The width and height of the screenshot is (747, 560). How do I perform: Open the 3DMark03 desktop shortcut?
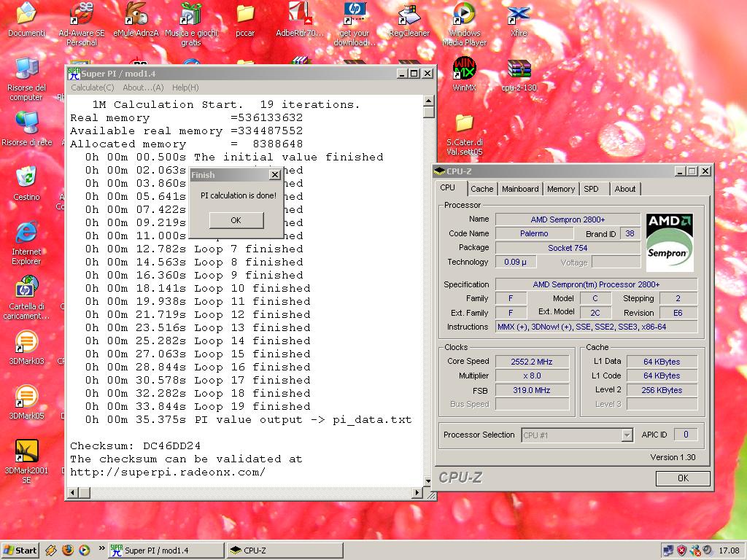(x=26, y=342)
